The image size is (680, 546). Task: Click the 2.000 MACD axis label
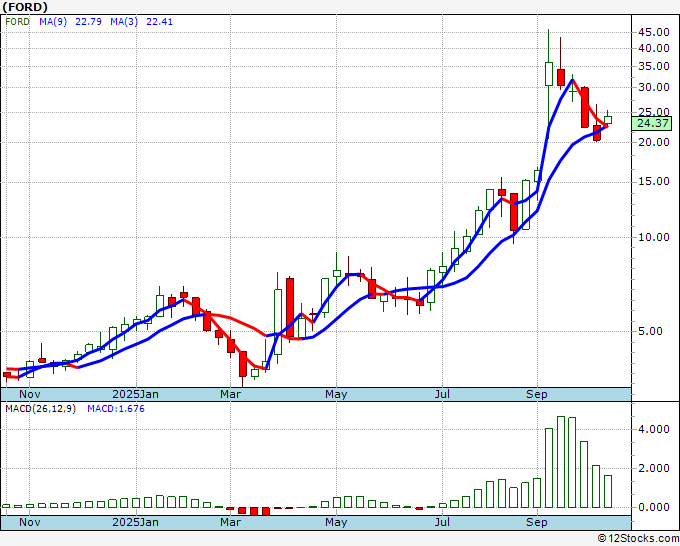pos(654,468)
